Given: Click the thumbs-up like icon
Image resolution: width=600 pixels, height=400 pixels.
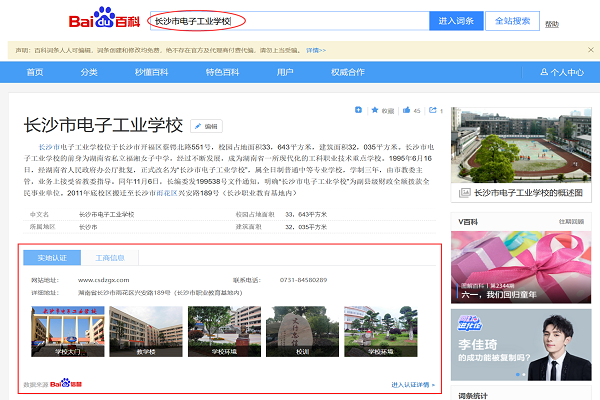Looking at the screenshot, I should 405,110.
